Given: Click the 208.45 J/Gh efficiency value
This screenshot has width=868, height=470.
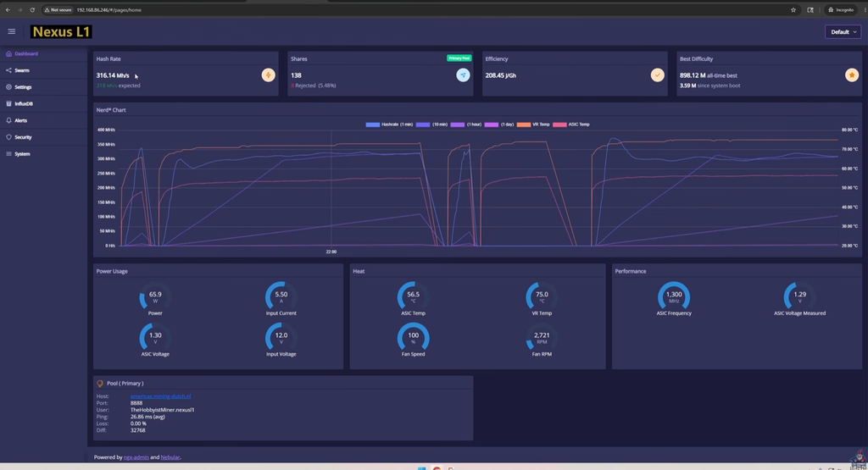Looking at the screenshot, I should click(500, 75).
